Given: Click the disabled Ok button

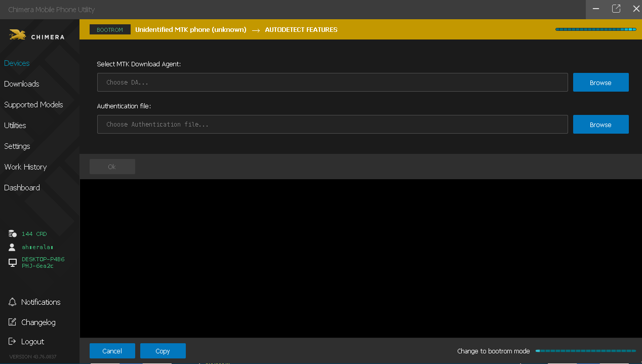Looking at the screenshot, I should tap(112, 167).
